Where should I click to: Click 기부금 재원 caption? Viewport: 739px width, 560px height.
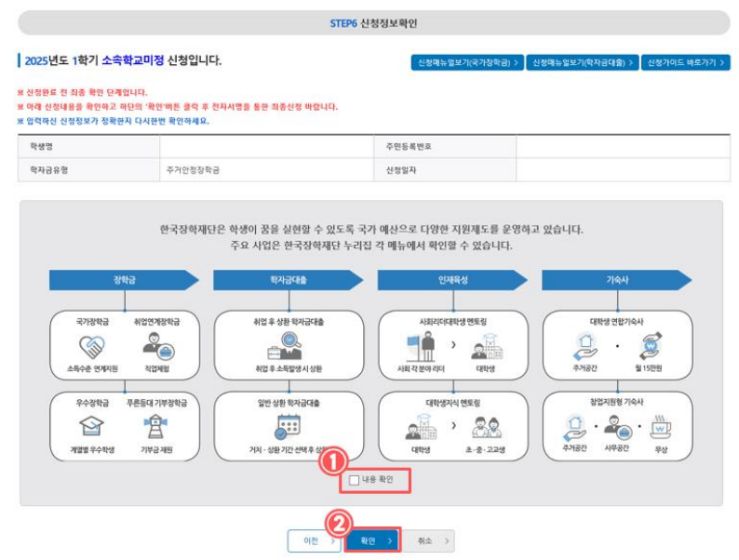[x=156, y=450]
